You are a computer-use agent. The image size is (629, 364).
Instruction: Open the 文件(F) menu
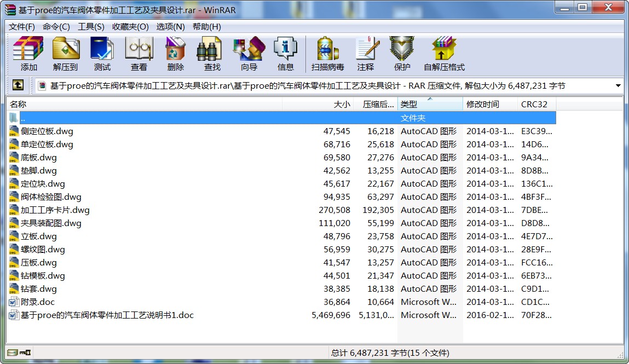(22, 26)
